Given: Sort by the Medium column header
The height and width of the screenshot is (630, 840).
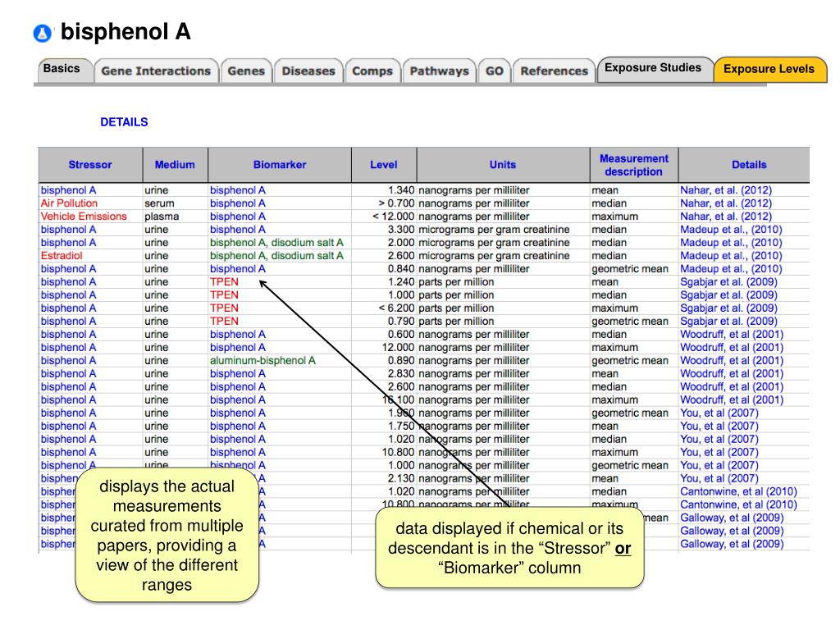Looking at the screenshot, I should (x=175, y=165).
